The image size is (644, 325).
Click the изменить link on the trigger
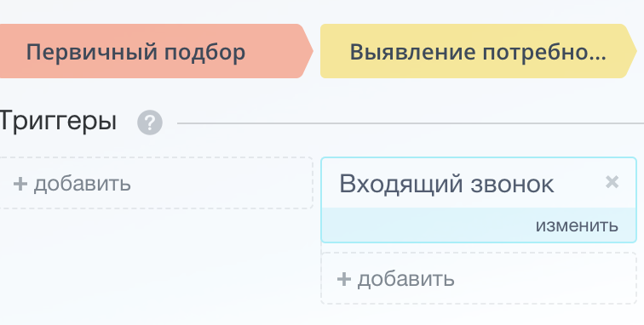pos(577,225)
